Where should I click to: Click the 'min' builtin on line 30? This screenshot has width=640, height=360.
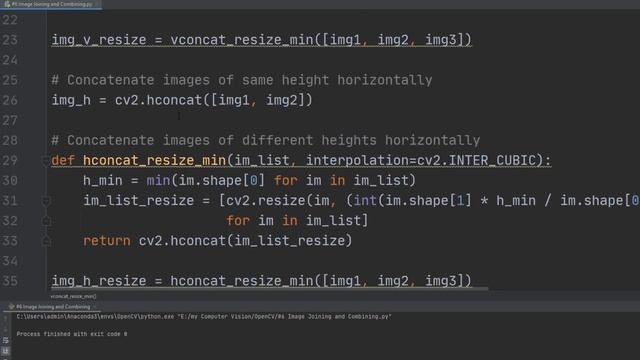[158, 181]
